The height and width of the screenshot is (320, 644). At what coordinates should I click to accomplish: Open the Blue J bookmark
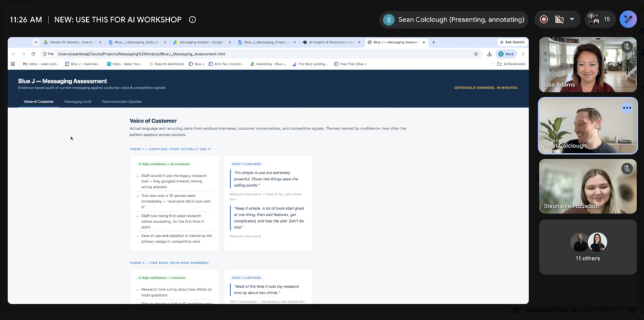point(196,64)
